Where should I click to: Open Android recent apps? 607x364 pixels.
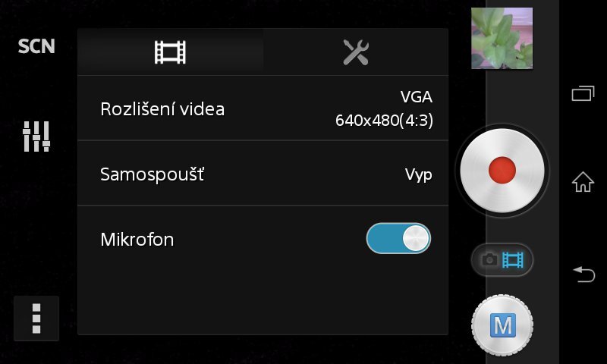583,93
